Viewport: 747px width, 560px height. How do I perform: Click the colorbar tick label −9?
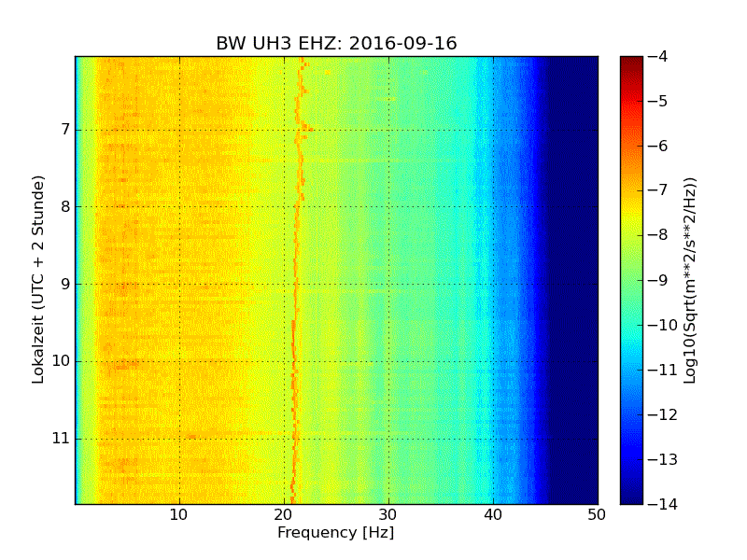pos(658,280)
